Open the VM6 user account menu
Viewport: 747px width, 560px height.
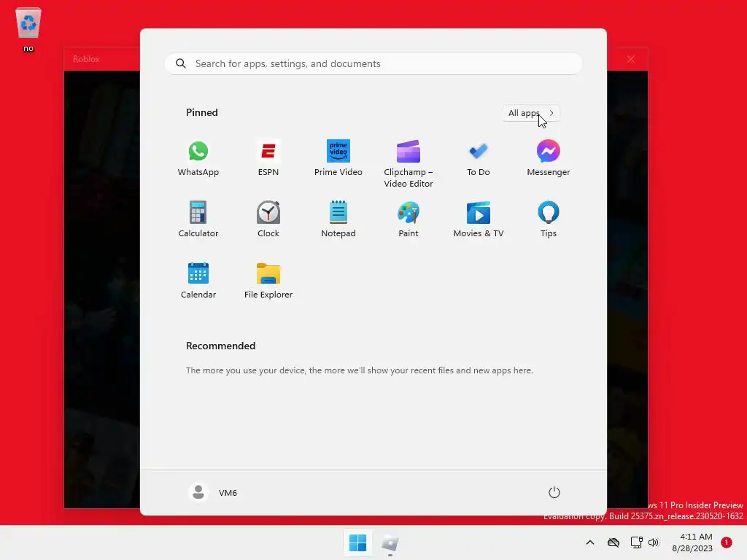213,492
